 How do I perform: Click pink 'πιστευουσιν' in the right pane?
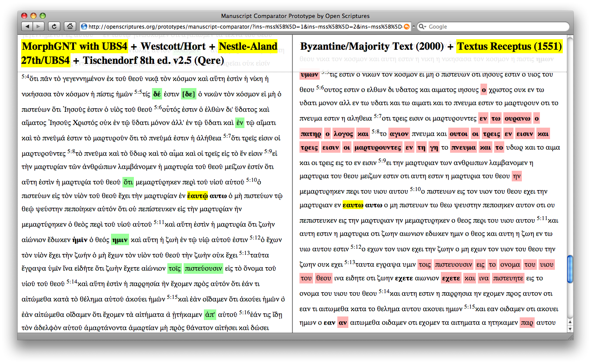[454, 264]
